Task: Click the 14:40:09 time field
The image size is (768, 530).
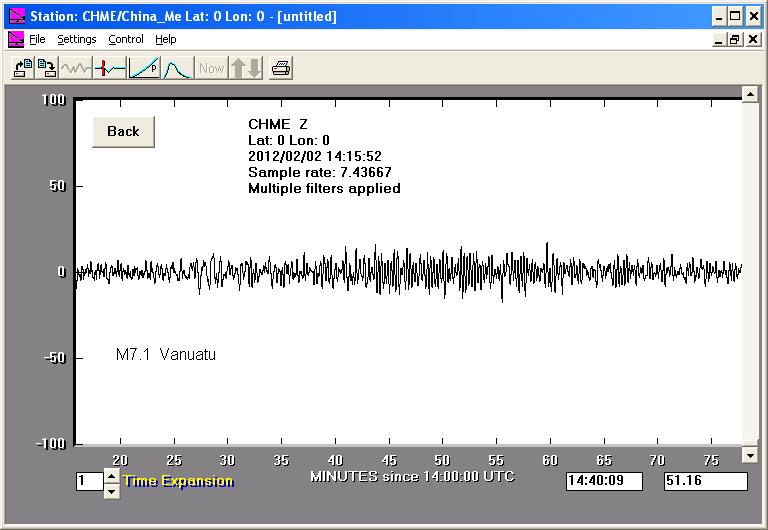Action: 603,481
